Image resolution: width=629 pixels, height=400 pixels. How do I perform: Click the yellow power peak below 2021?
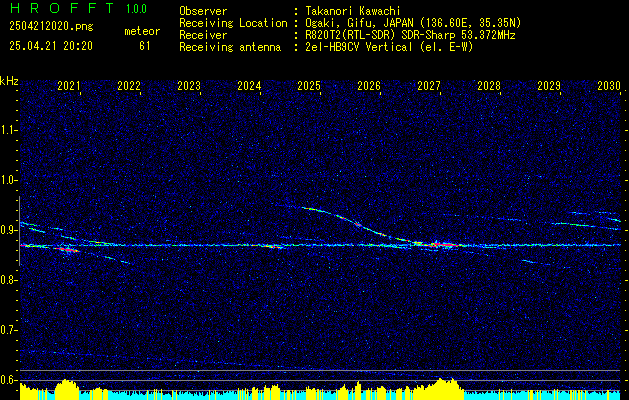(x=67, y=389)
